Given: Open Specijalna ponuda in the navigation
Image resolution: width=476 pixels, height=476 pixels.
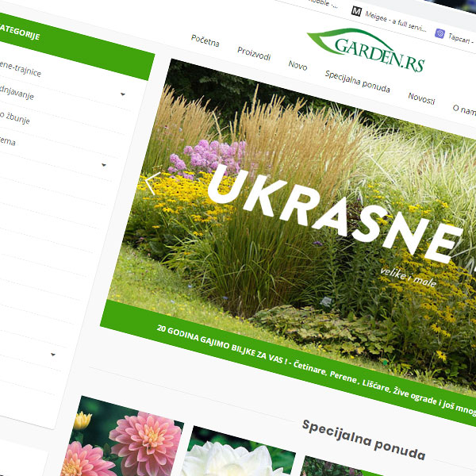Looking at the screenshot, I should [x=357, y=82].
